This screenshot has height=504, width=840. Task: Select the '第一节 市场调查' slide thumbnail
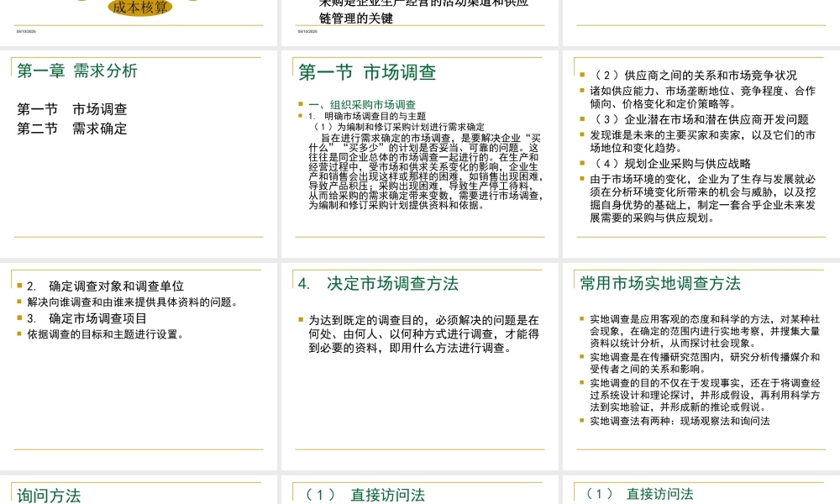419,154
